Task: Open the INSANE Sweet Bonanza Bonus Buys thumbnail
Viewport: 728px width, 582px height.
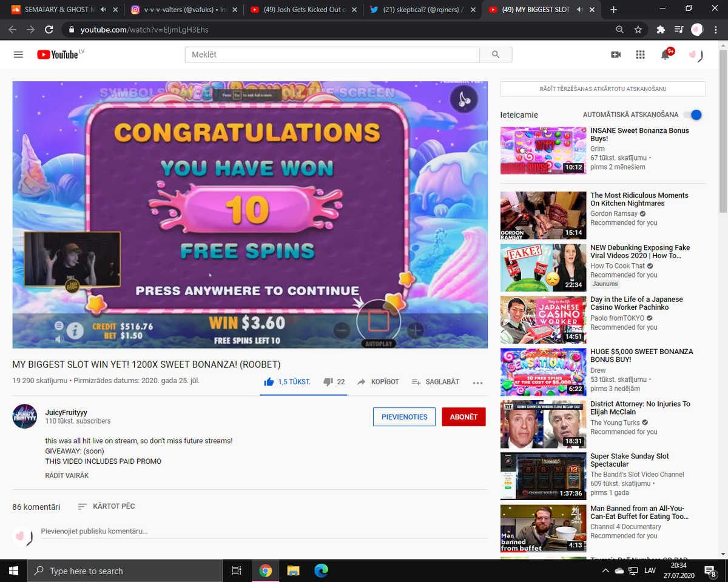Action: (543, 150)
